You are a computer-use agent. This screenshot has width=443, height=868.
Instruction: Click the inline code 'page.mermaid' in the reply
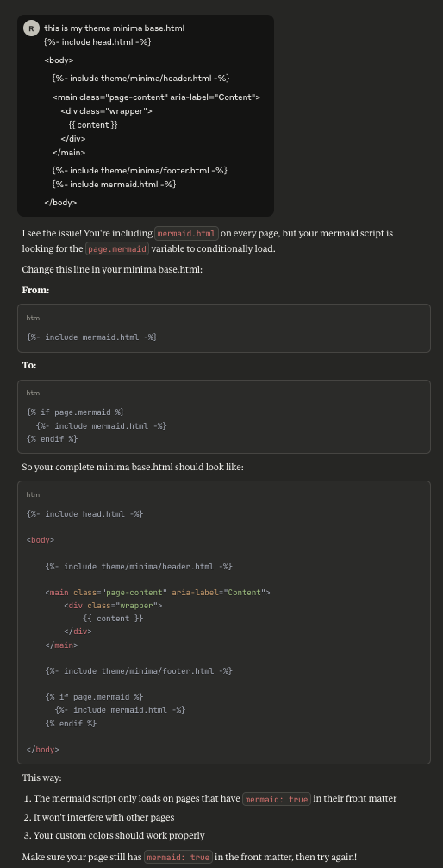point(117,249)
